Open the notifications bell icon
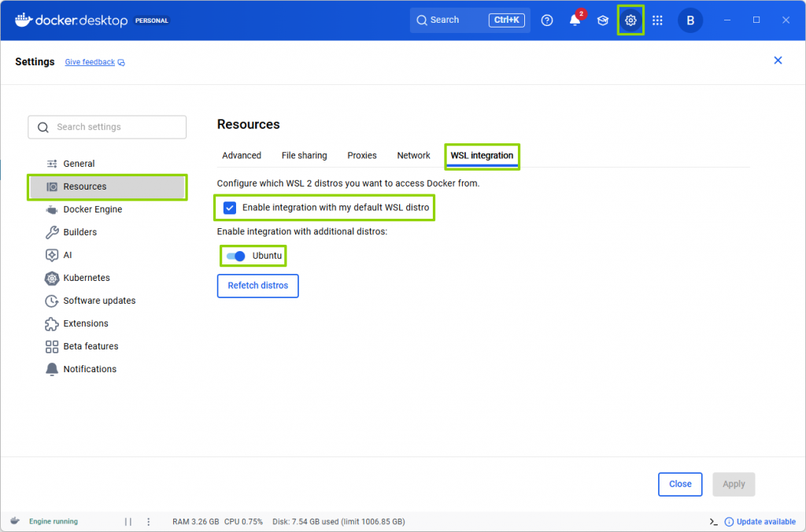The width and height of the screenshot is (806, 532). coord(575,20)
